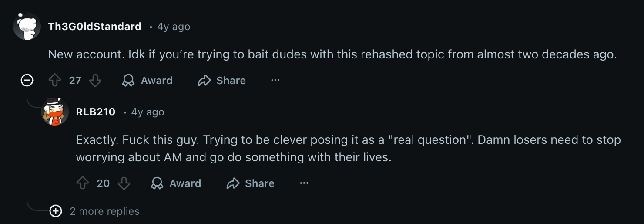Upvote RLB210's reply

[83, 183]
